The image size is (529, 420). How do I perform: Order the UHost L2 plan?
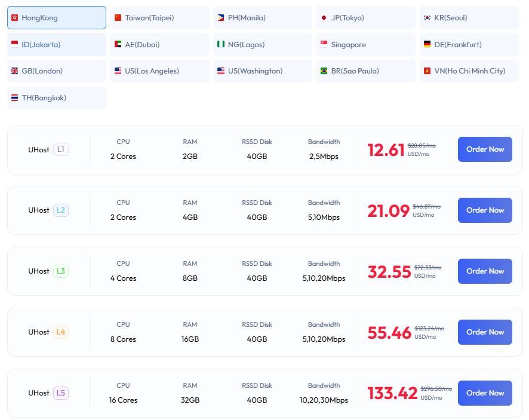pyautogui.click(x=485, y=210)
